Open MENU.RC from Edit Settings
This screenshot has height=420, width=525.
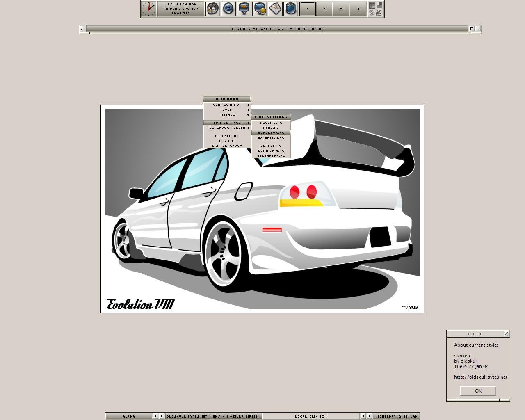click(271, 128)
